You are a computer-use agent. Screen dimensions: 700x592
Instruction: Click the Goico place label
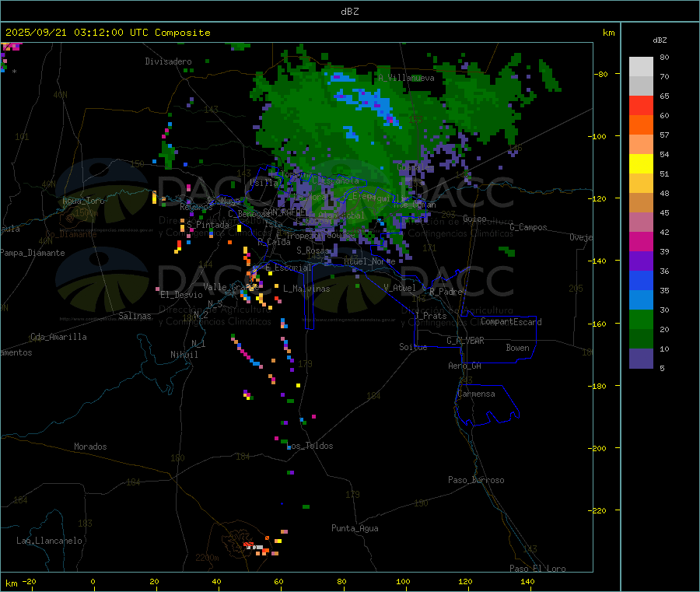click(474, 219)
